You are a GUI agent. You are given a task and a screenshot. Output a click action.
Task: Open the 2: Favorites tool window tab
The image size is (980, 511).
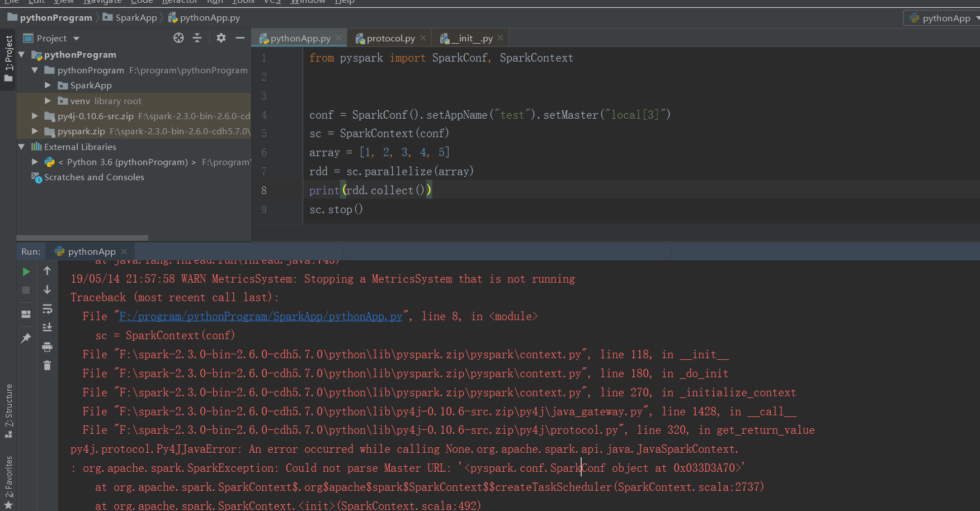[x=8, y=482]
